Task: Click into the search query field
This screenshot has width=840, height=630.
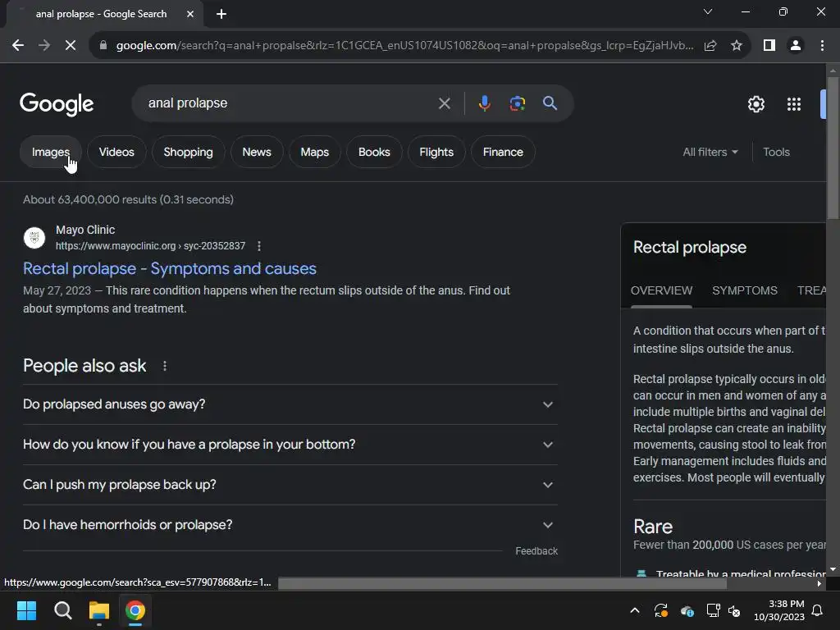Action: pyautogui.click(x=290, y=103)
